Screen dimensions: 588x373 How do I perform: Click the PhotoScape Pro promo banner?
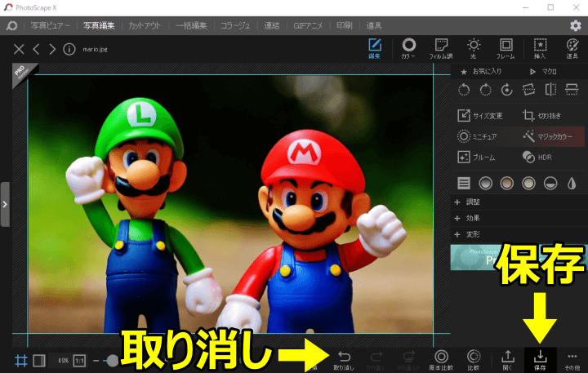[519, 257]
